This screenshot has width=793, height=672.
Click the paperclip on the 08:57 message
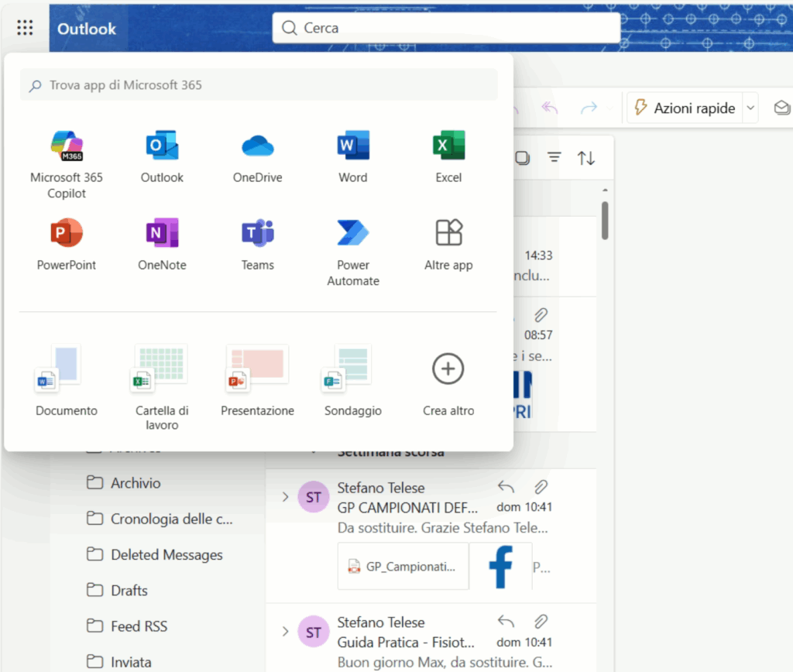541,316
